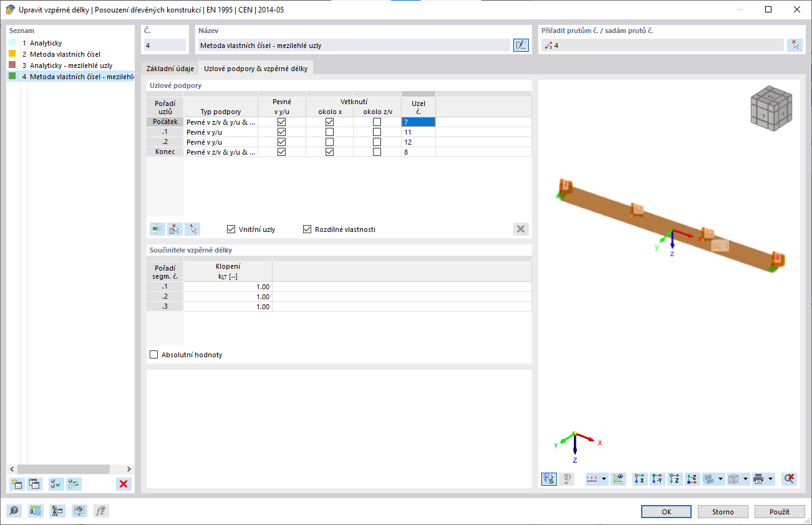Click the insert row icon under nodal supports table
Viewport: 812px width, 525px height.
(157, 229)
